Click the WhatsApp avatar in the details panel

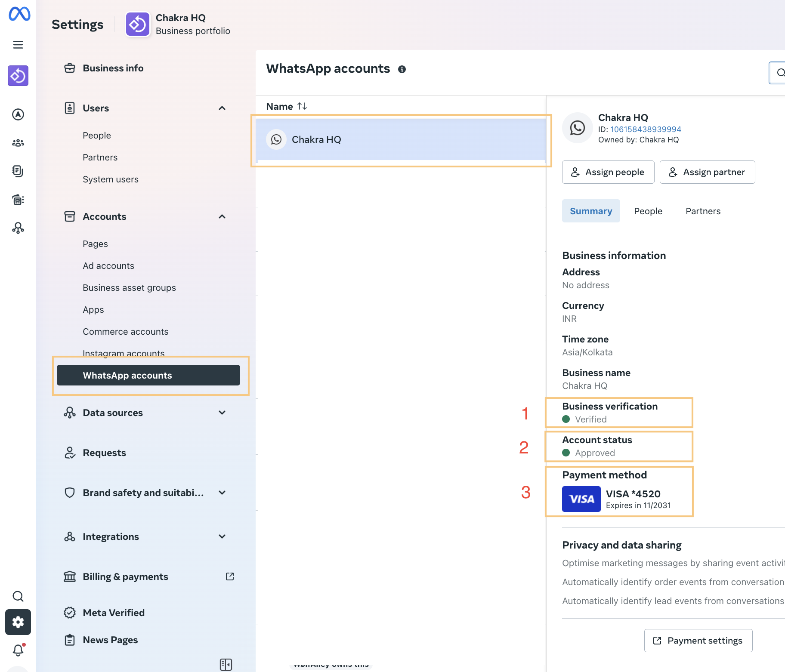pyautogui.click(x=578, y=128)
